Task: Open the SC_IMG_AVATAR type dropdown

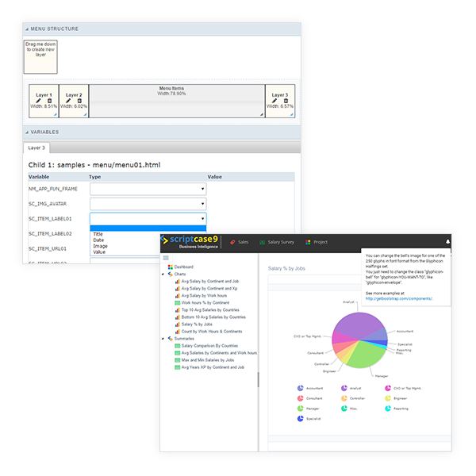Action: [148, 204]
